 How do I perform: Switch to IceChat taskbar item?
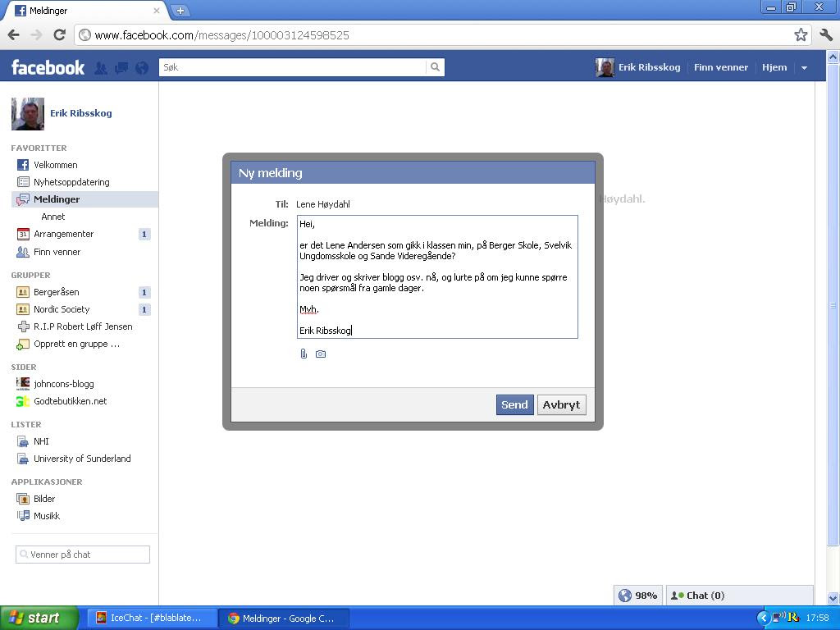(x=152, y=619)
